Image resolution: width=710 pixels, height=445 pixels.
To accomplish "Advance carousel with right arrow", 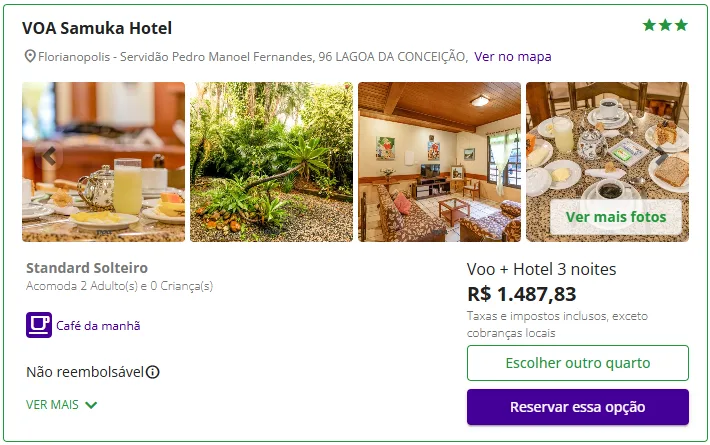I will (x=661, y=156).
